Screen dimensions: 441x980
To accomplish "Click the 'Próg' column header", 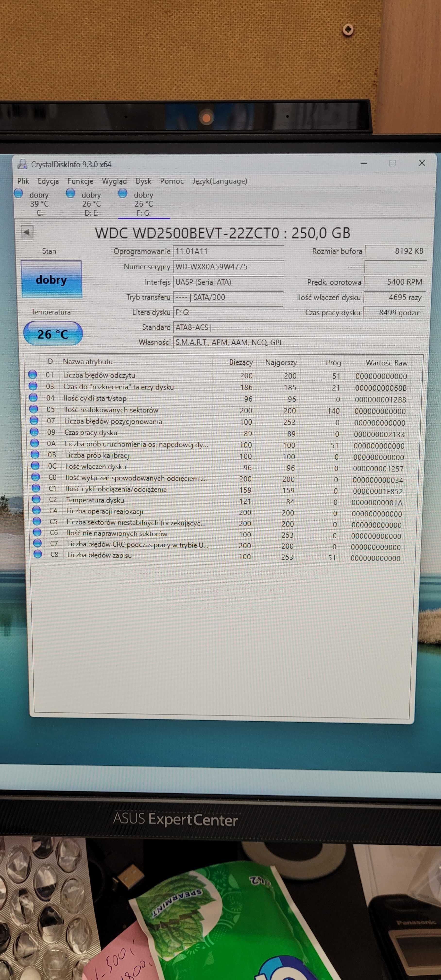I will point(333,363).
